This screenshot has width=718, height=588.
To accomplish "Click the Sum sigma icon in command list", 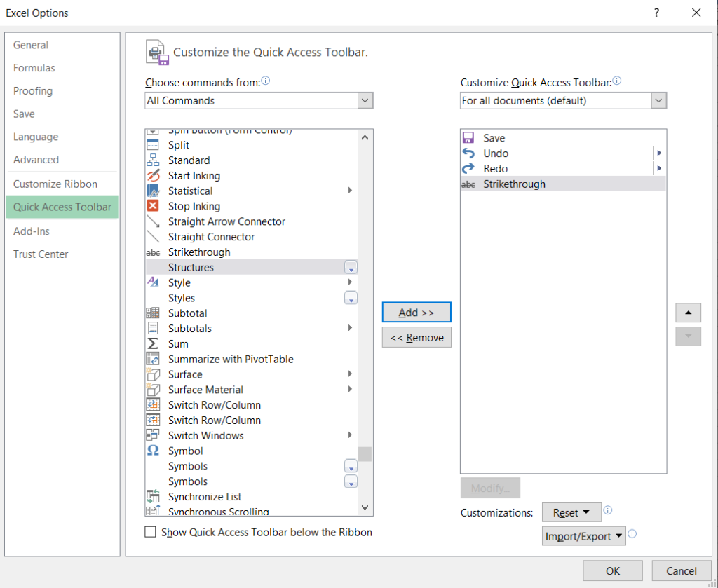I will coord(152,343).
